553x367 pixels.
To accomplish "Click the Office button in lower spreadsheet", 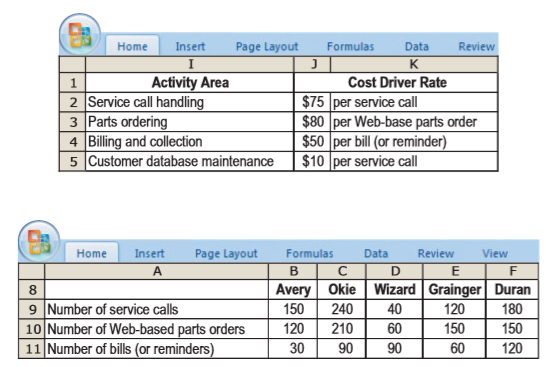I will click(x=39, y=241).
